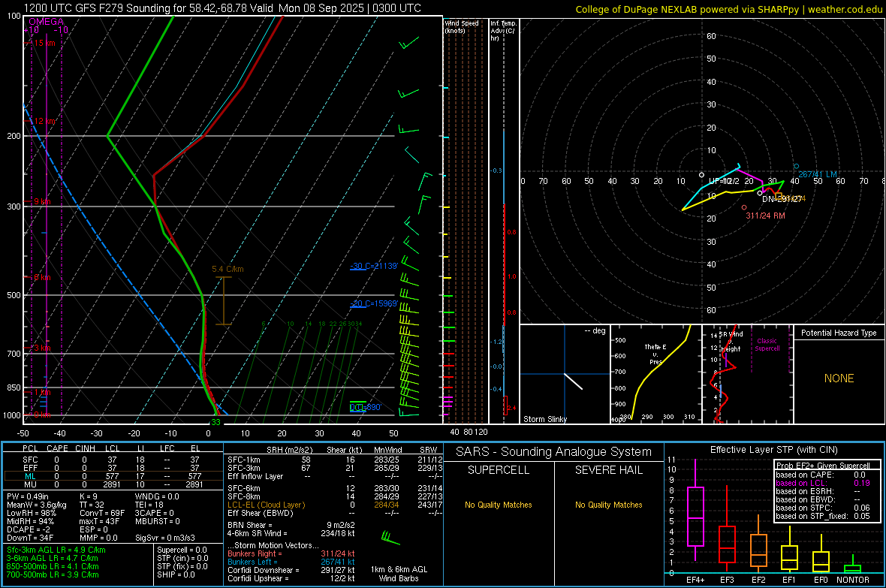The image size is (886, 588).
Task: Click the Theta-E v. Pres label
Action: coord(655,354)
